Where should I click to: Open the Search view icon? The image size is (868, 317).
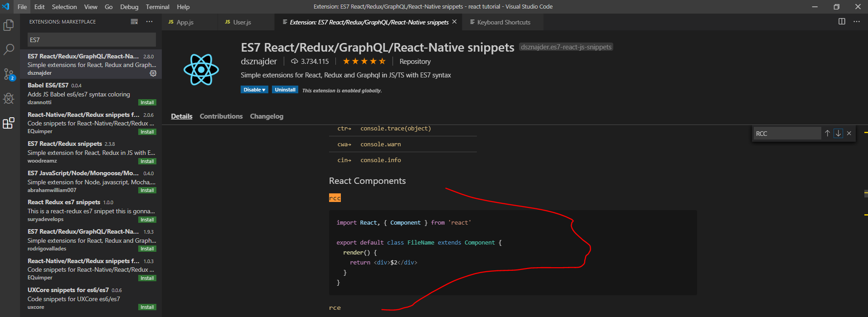click(9, 49)
